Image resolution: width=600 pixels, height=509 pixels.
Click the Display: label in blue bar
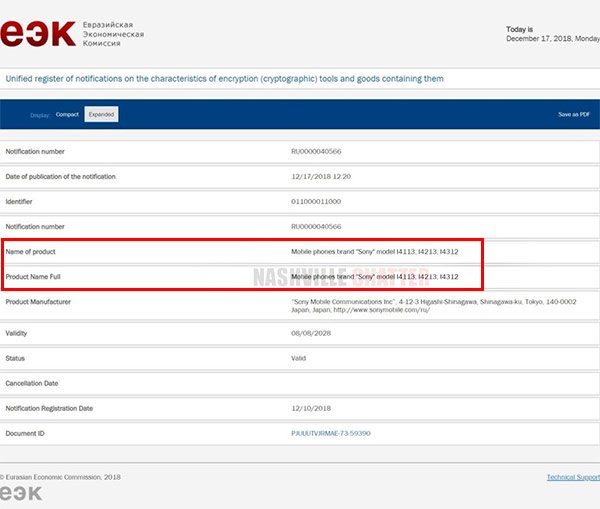[x=40, y=115]
